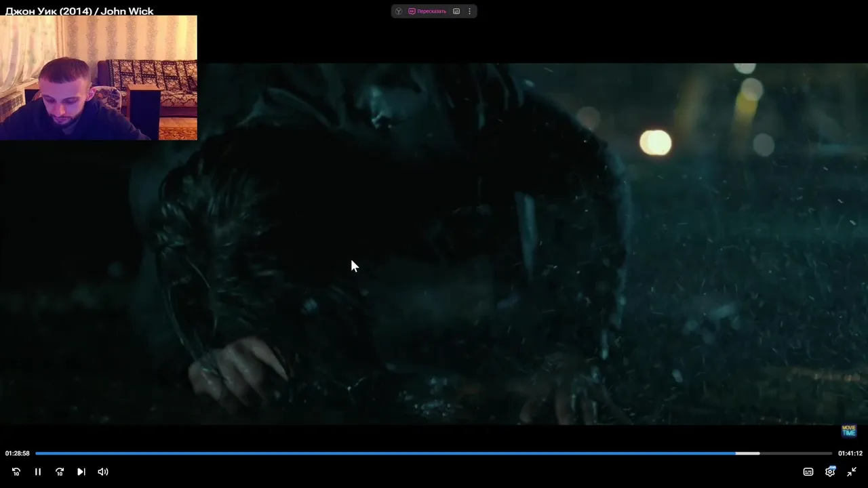The width and height of the screenshot is (868, 488).
Task: Pause the John Wick video
Action: coord(38,472)
